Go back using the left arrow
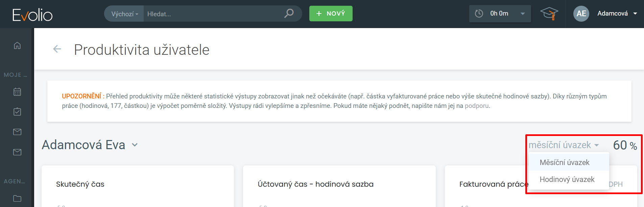The width and height of the screenshot is (644, 207). [57, 49]
